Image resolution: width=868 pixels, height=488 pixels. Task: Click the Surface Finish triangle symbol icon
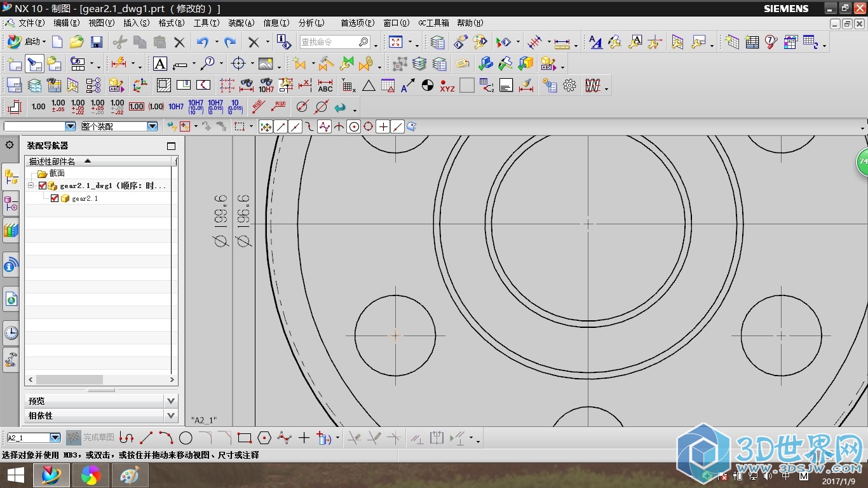(369, 86)
